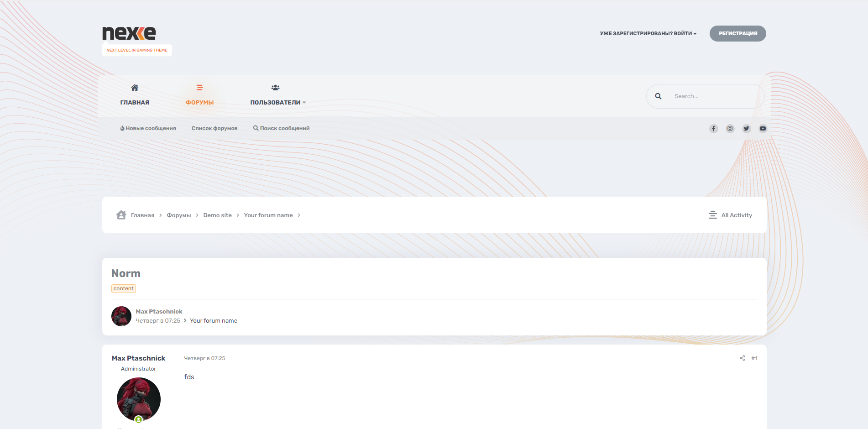Open the Уже зарегистрированы? Войти dropdown
This screenshot has height=429, width=868.
tap(648, 34)
